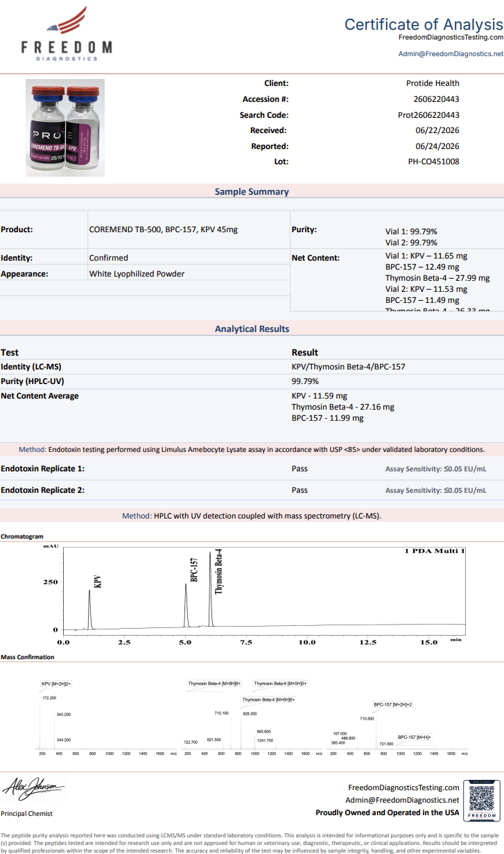Screen dimensions: 504x854
Task: Click the Alex Johnson signature
Action: point(33,788)
